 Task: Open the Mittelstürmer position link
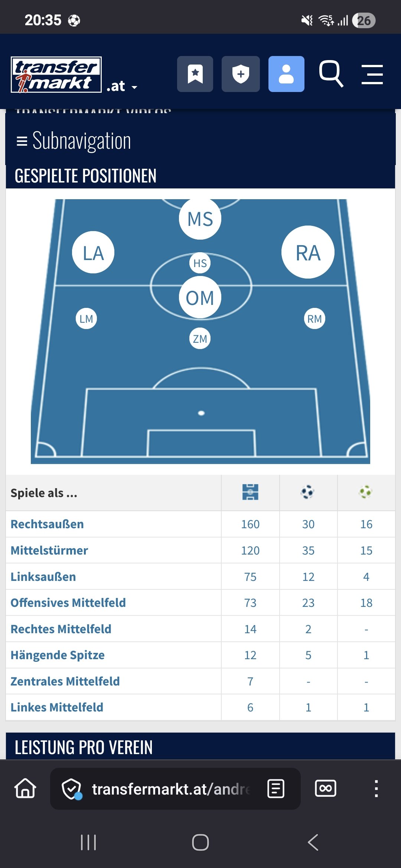pos(49,550)
